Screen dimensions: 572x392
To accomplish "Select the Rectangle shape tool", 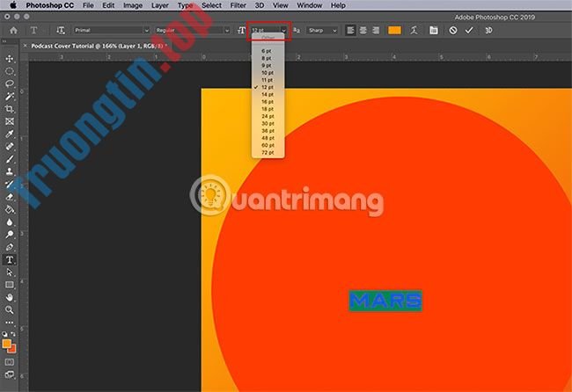I will click(x=10, y=285).
